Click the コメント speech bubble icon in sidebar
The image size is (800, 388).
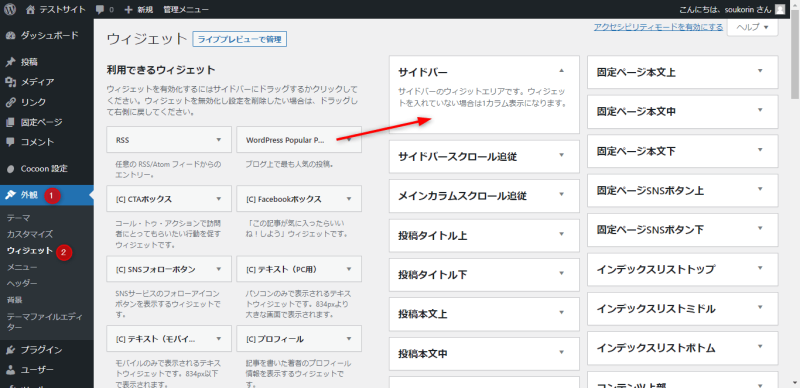coord(10,142)
